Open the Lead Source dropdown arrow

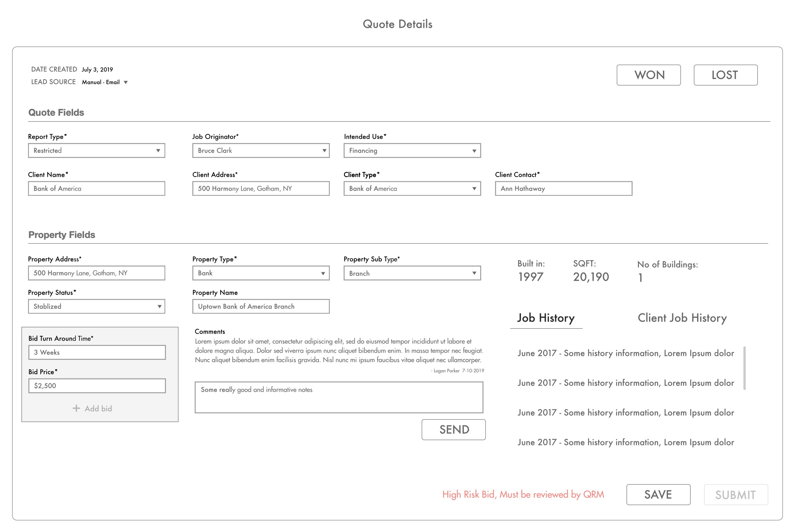(126, 83)
